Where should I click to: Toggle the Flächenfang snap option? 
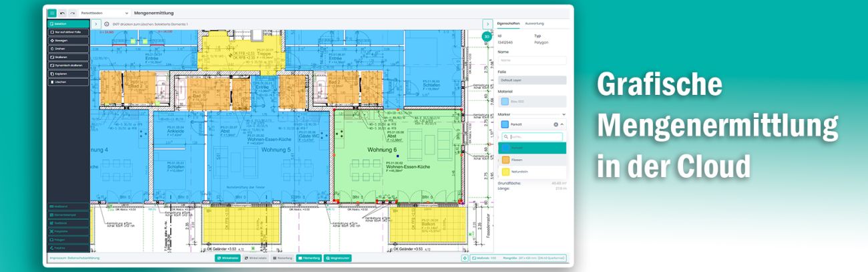point(308,258)
